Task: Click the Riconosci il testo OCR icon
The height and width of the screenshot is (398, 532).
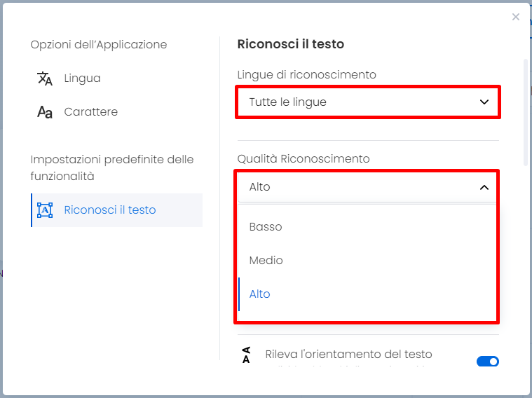Action: 45,210
